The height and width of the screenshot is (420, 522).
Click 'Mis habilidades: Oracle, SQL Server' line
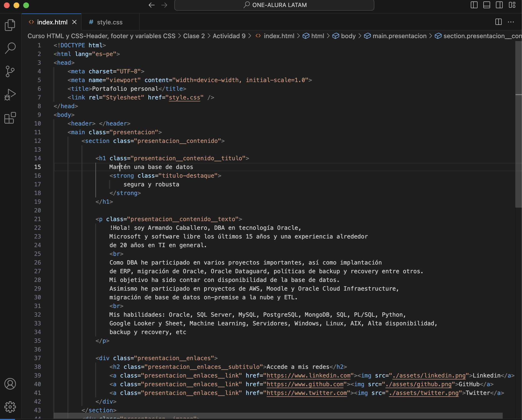click(257, 315)
